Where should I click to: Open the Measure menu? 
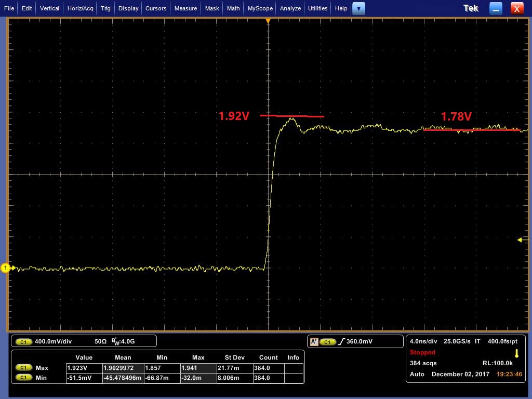pyautogui.click(x=185, y=8)
